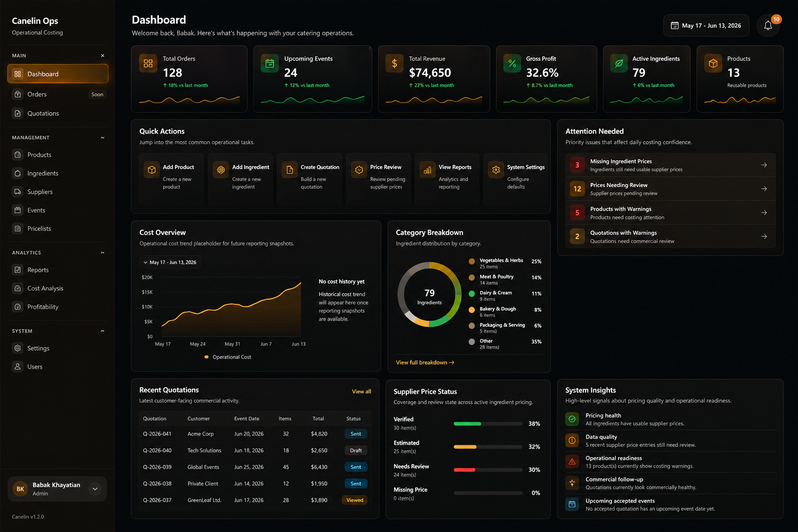Click quotation Q-2026-039 row
Viewport: 798px width, 532px height.
[255, 467]
